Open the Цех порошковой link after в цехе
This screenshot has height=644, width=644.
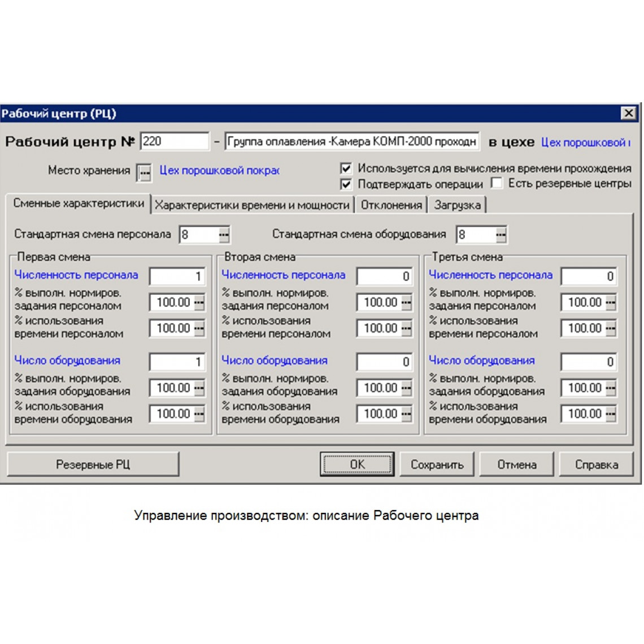pos(585,142)
